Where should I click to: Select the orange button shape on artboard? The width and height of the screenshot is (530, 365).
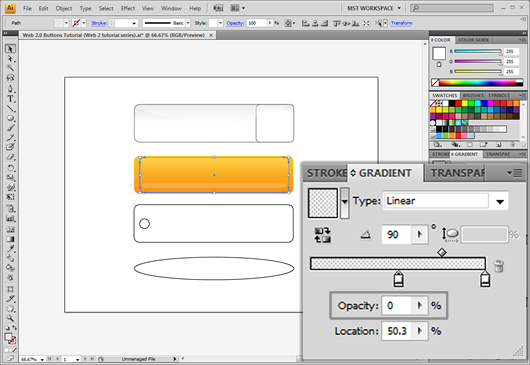(214, 175)
